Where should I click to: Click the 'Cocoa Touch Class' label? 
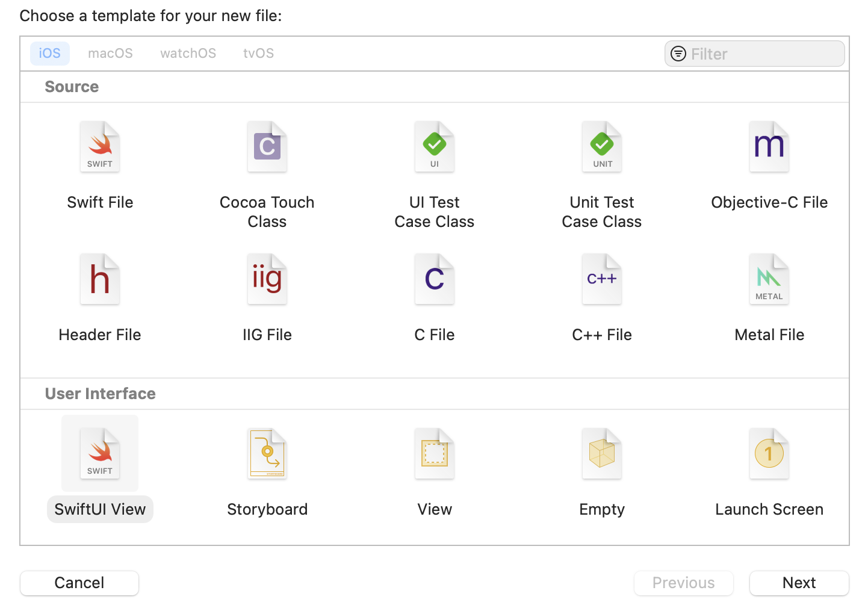click(x=267, y=212)
